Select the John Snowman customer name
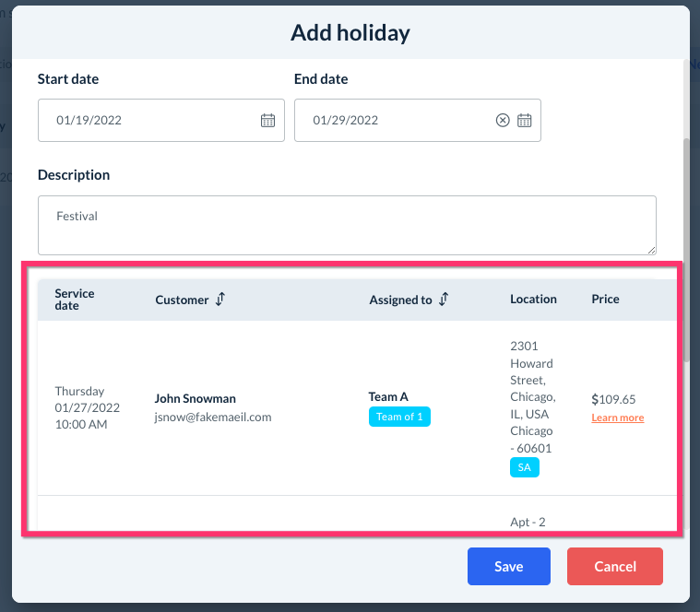 [196, 399]
